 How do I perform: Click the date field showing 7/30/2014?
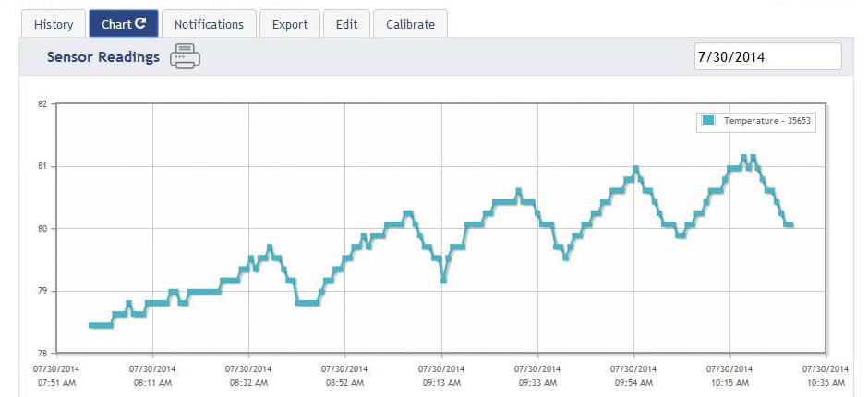(x=767, y=56)
